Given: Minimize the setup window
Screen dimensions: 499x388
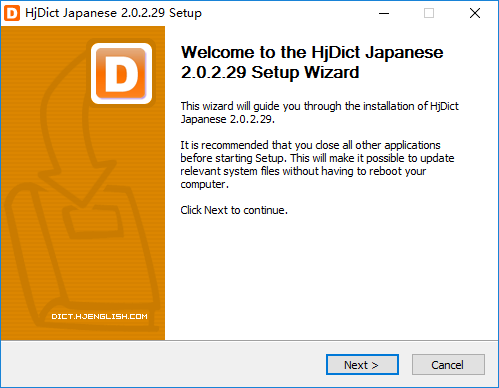Looking at the screenshot, I should click(384, 13).
